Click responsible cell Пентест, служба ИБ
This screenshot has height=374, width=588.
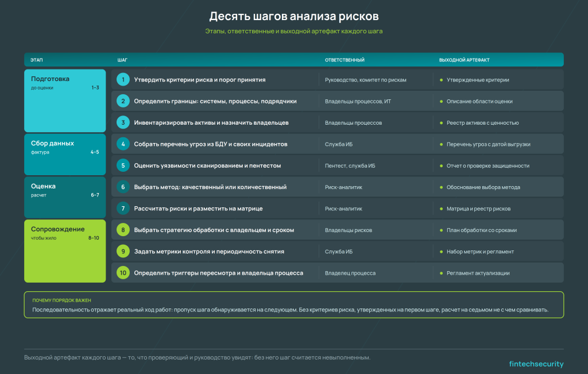pyautogui.click(x=350, y=166)
